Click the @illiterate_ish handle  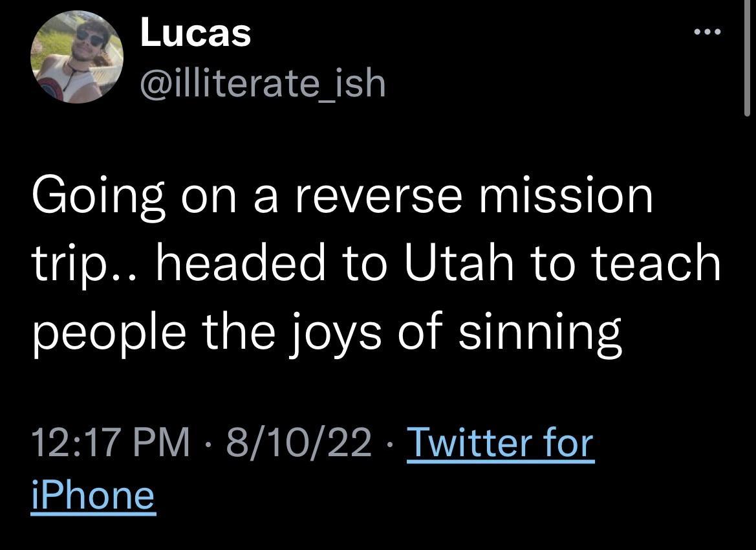[x=261, y=83]
